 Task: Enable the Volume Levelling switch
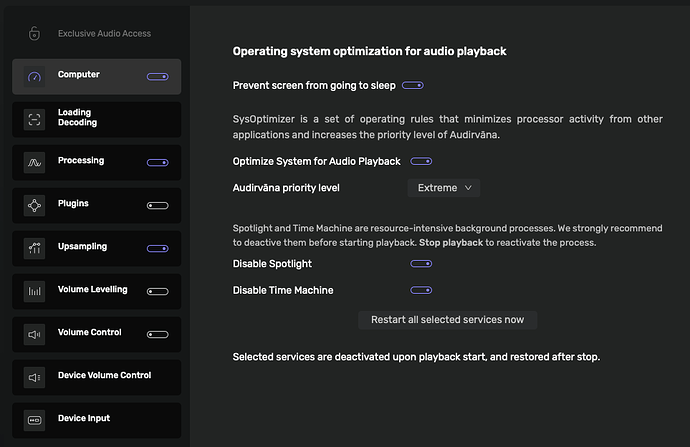(158, 291)
